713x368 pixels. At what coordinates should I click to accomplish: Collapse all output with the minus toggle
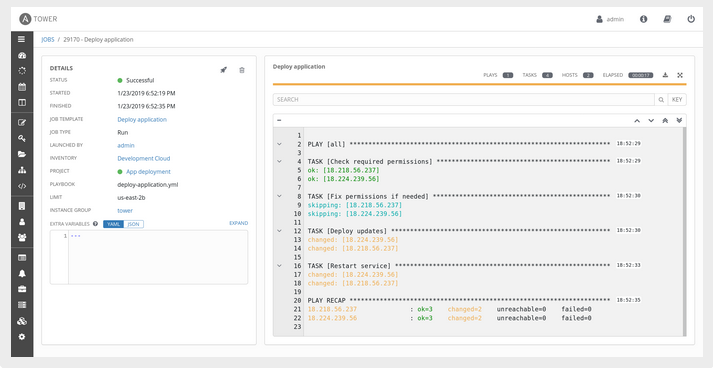[279, 120]
